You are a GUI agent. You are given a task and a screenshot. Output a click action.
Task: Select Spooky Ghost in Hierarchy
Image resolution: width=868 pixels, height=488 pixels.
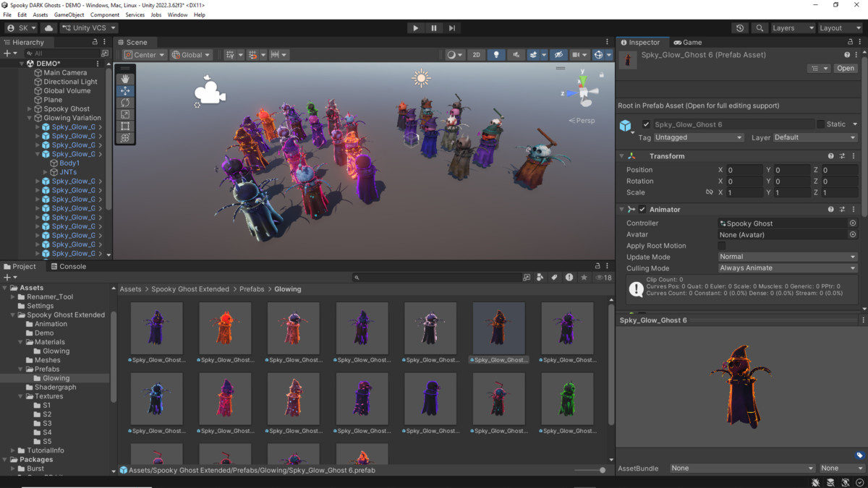tap(67, 109)
